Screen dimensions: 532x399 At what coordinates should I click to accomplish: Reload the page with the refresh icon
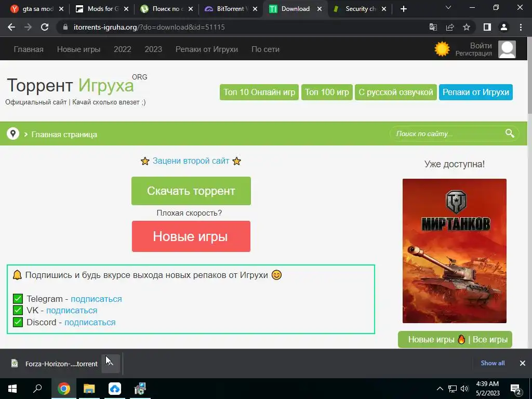point(45,27)
